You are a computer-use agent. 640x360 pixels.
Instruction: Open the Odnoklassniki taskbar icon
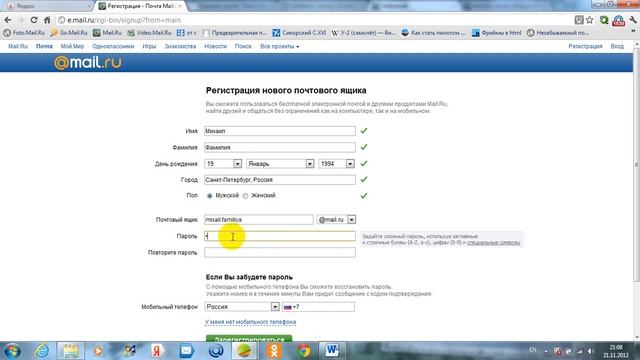click(x=274, y=351)
